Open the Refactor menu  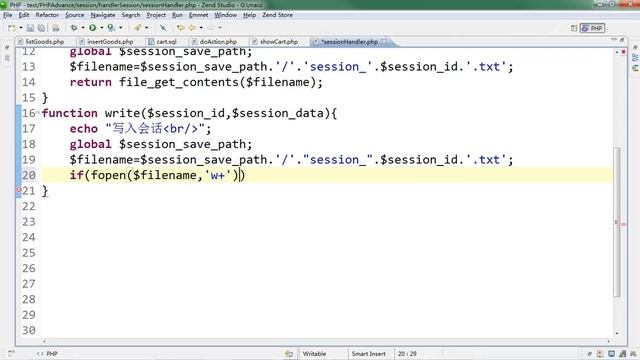coord(47,15)
